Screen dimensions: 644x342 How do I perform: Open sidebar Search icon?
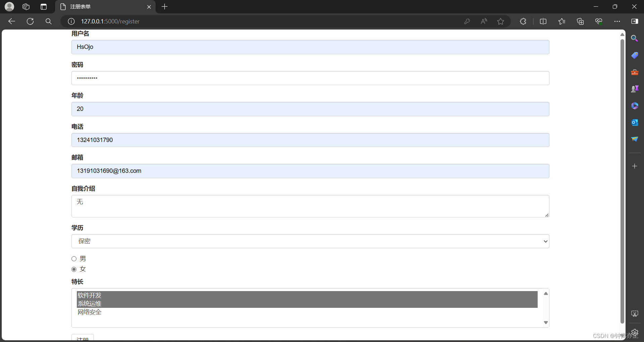pos(635,38)
